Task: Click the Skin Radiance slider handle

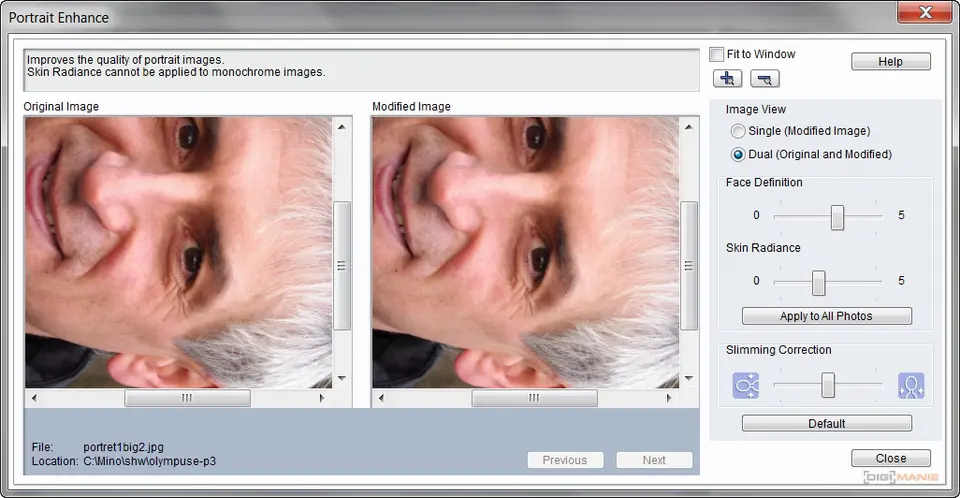Action: point(818,282)
